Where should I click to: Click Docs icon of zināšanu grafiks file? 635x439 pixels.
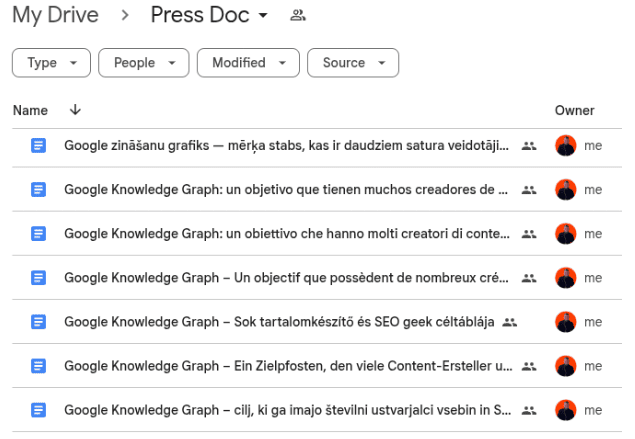pos(38,145)
